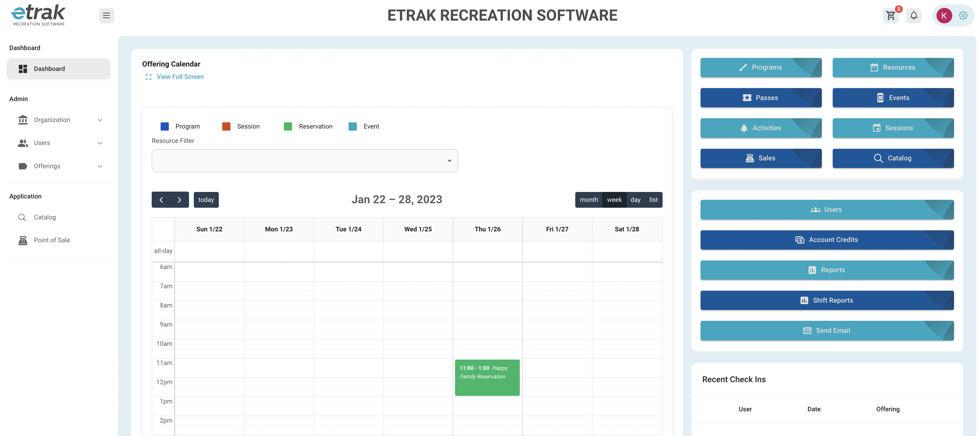980x436 pixels.
Task: Click the Date column header in check-ins
Action: tap(814, 409)
